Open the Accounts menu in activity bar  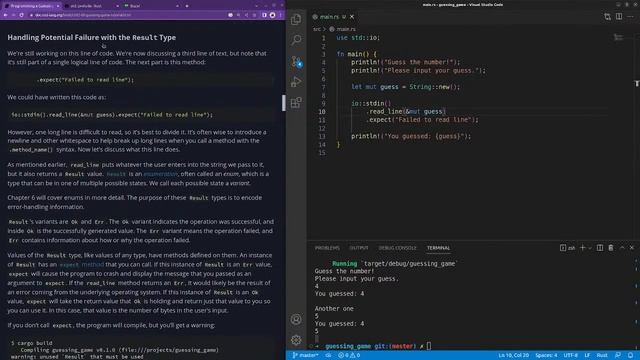pos(296,319)
